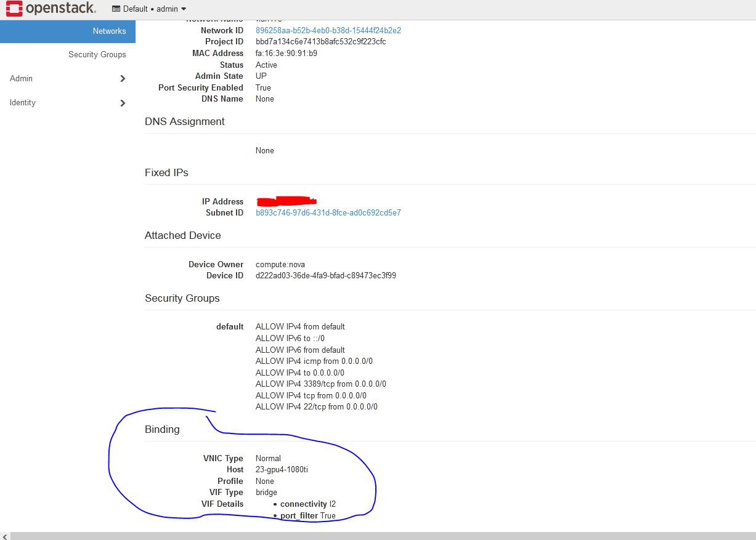This screenshot has height=540, width=756.
Task: Click the OpenStack logo
Action: (x=51, y=9)
